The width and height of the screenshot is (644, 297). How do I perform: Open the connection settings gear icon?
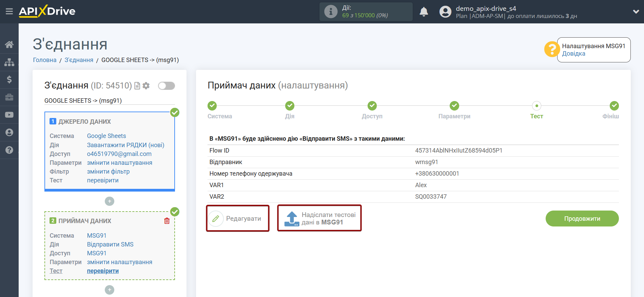[x=146, y=86]
